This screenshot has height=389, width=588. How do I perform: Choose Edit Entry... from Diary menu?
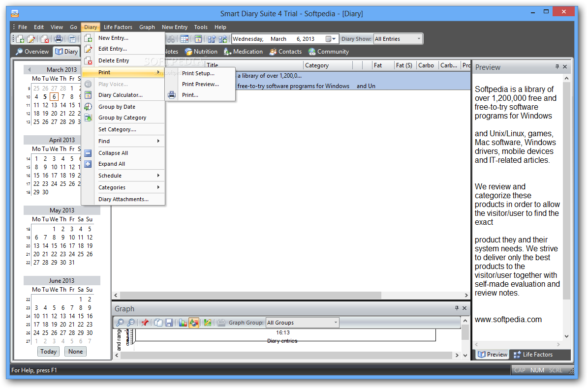point(123,49)
